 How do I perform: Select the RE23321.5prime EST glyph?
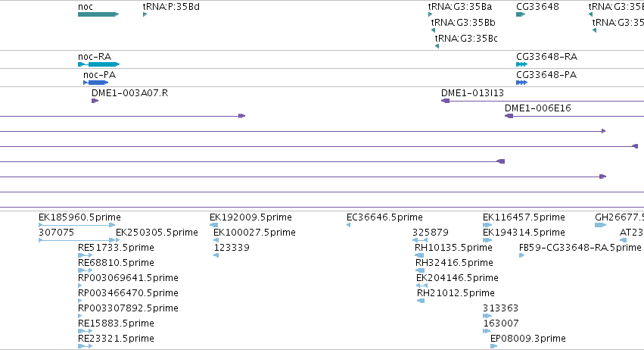[85, 346]
